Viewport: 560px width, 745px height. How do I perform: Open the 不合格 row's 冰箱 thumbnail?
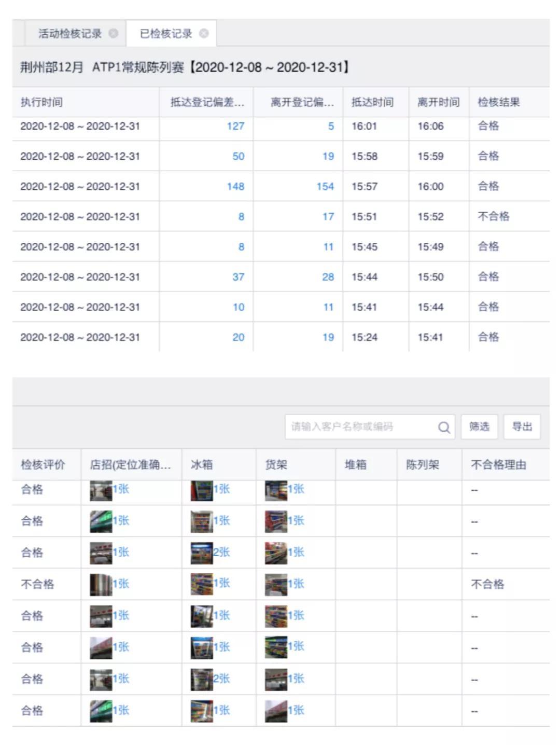click(x=201, y=584)
